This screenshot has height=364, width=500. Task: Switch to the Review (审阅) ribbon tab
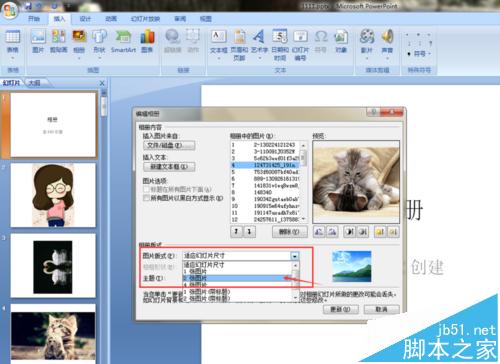[180, 19]
